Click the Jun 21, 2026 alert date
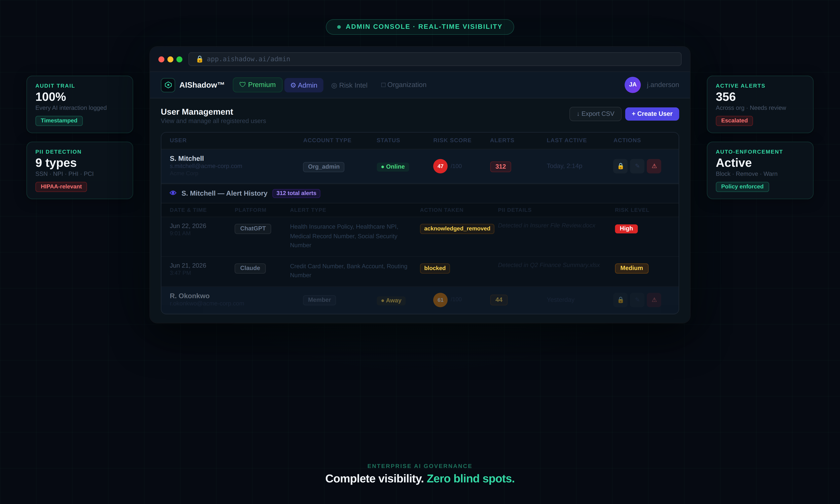Image resolution: width=840 pixels, height=504 pixels. (x=188, y=266)
